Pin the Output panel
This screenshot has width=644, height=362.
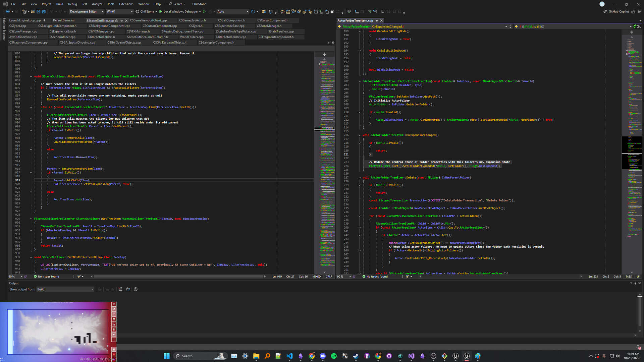635,283
